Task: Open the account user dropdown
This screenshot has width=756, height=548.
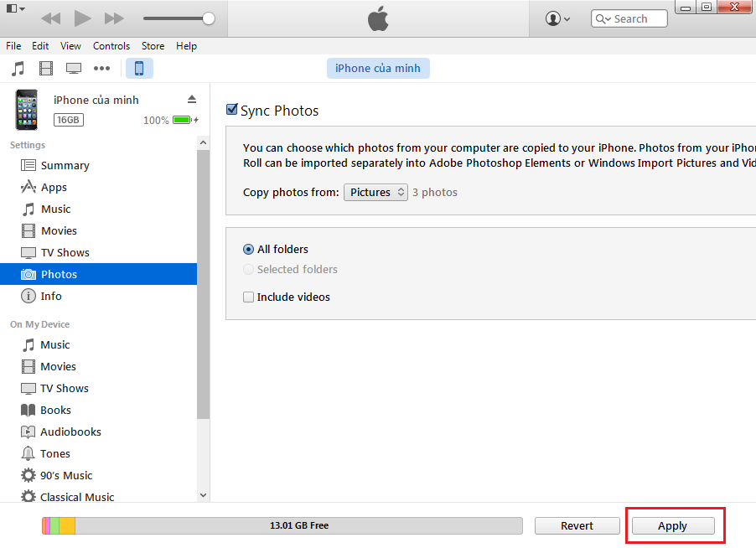Action: (x=557, y=18)
